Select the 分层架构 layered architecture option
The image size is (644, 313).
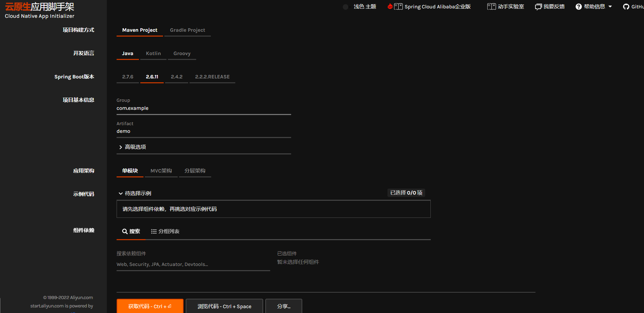click(x=195, y=171)
